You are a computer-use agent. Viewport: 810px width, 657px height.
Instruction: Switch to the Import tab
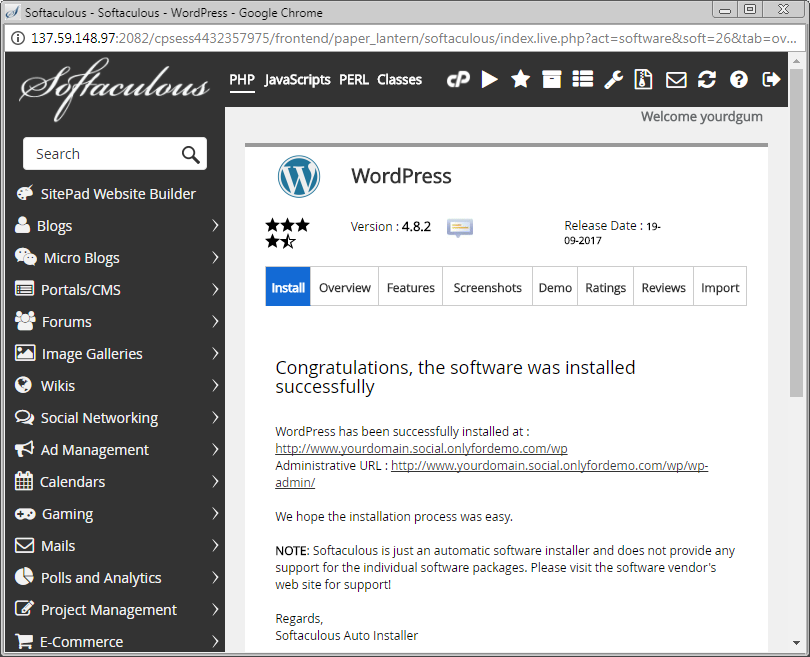[x=720, y=287]
